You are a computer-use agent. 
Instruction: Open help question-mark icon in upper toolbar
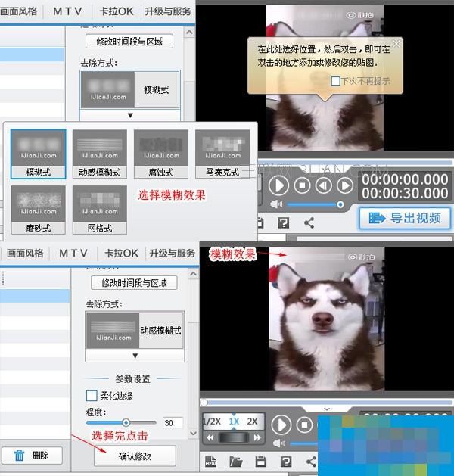pos(284,223)
